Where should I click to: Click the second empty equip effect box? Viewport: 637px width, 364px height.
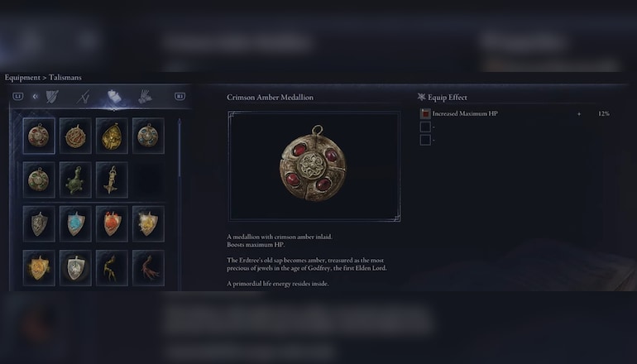tap(425, 140)
